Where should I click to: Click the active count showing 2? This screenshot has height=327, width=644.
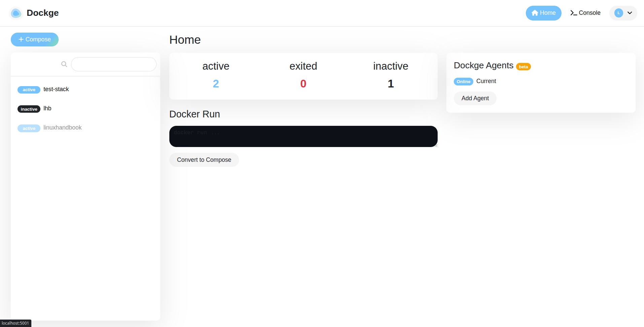pos(215,83)
